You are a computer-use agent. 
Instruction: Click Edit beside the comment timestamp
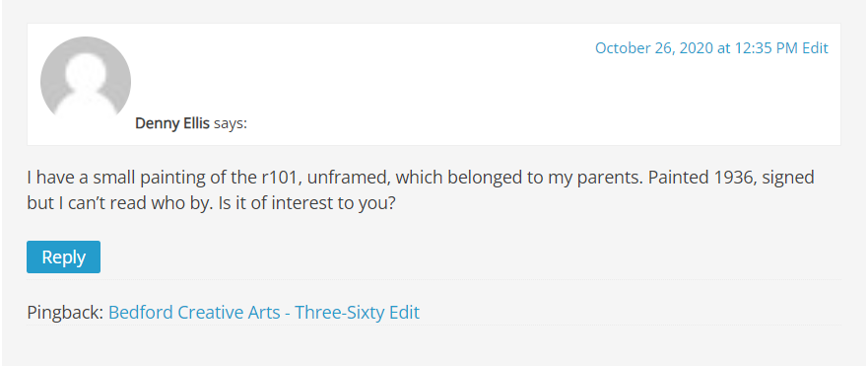[x=816, y=48]
